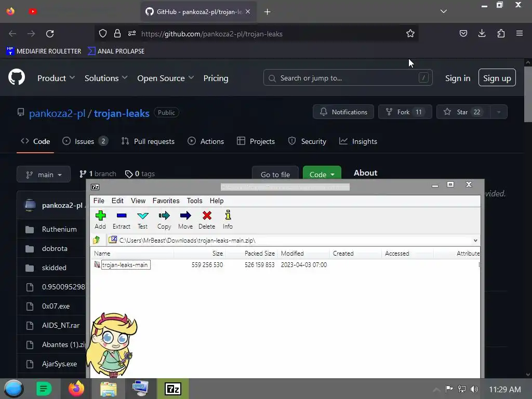Expand the 7-Zip path history dropdown
The image size is (532, 399).
pos(475,240)
